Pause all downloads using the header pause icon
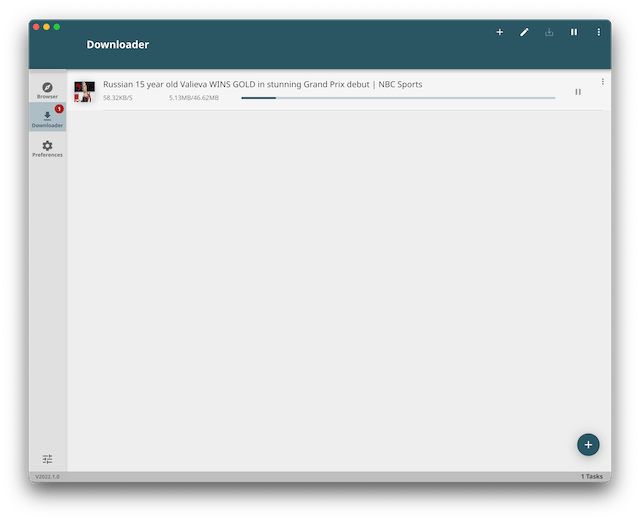 click(574, 32)
